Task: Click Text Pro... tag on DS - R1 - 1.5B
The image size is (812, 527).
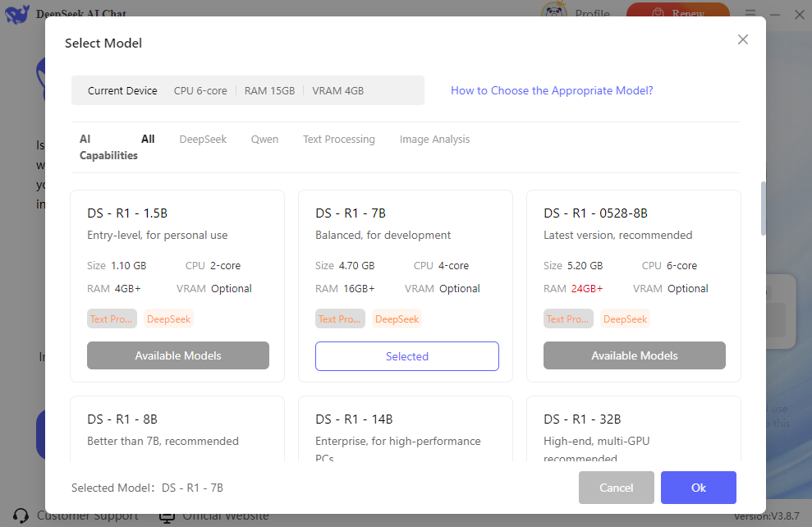Action: click(112, 318)
